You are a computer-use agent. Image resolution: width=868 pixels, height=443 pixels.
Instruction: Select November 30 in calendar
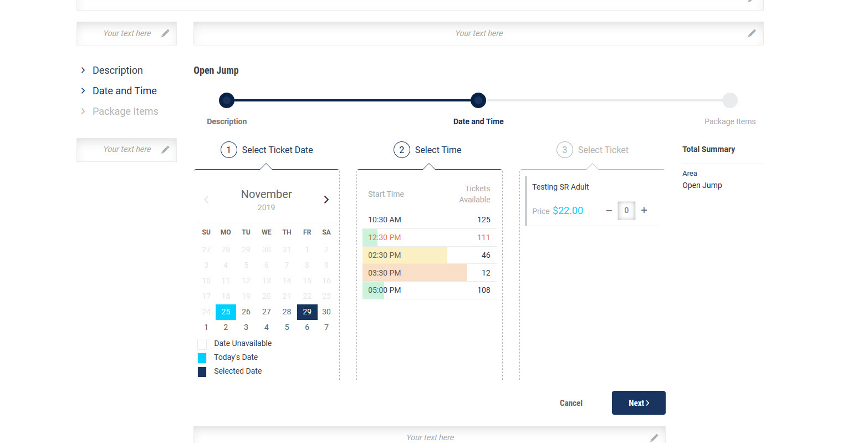click(x=326, y=312)
